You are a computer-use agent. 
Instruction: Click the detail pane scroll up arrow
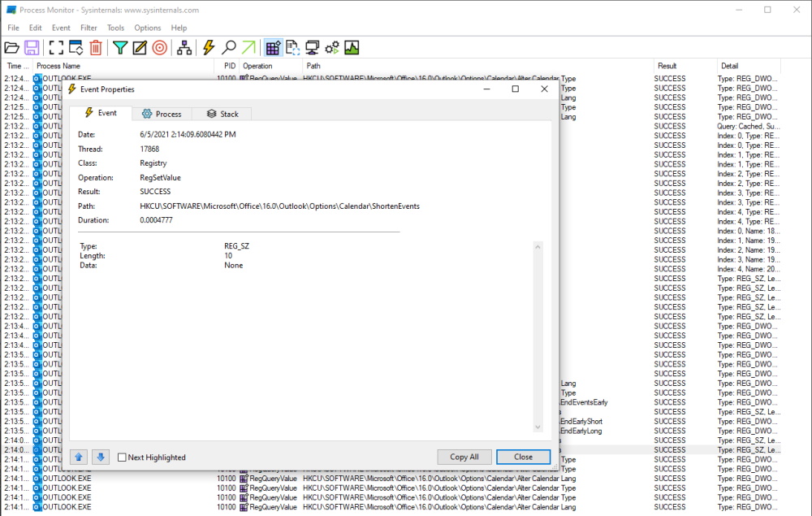point(538,247)
